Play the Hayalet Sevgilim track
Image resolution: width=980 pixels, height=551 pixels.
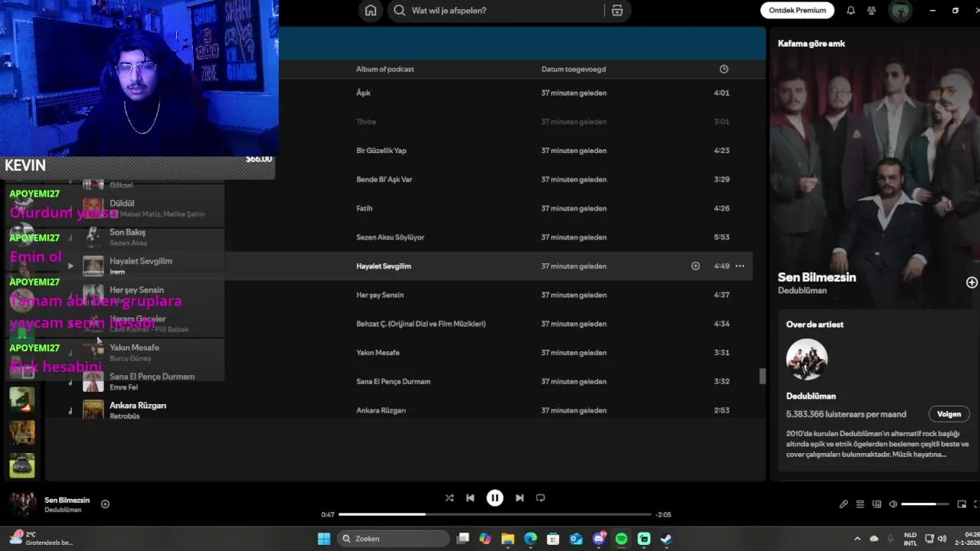pyautogui.click(x=70, y=266)
